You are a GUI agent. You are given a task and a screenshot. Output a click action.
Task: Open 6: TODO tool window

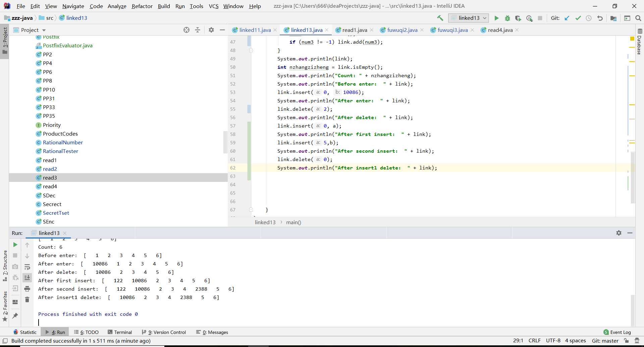pos(86,332)
